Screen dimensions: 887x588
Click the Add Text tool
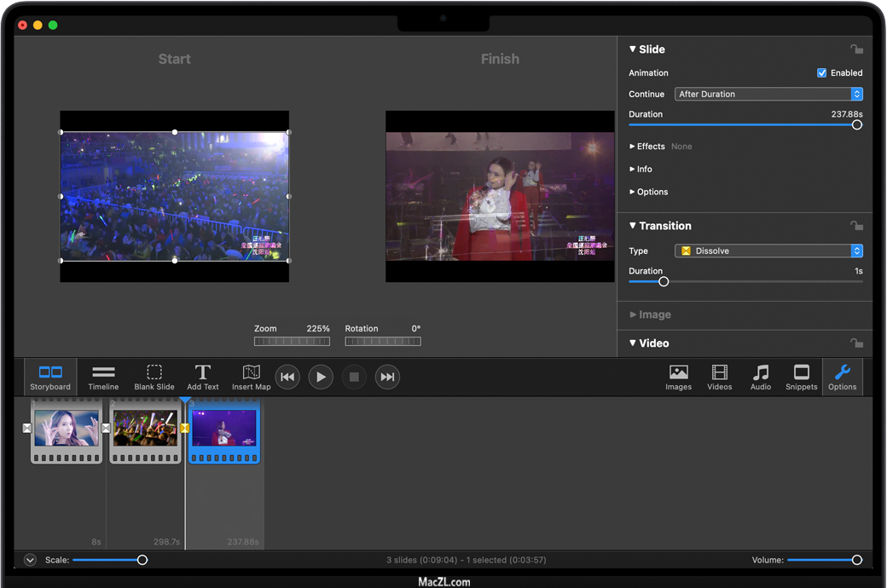click(203, 377)
